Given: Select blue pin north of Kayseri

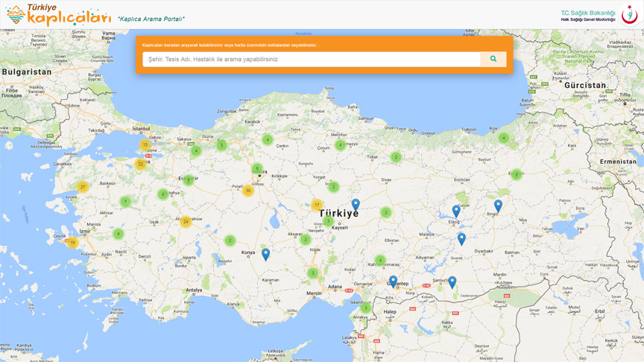Looking at the screenshot, I should click(x=356, y=205).
